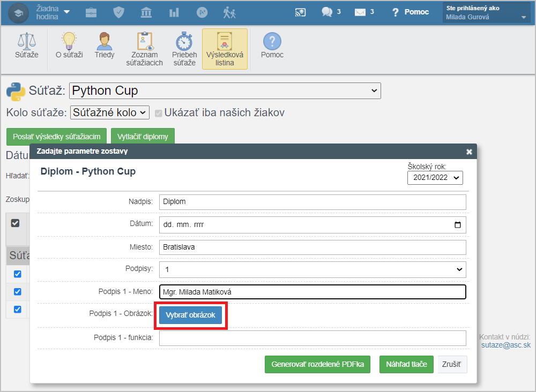The height and width of the screenshot is (392, 536).
Task: Click Generovať rozdelené PDFka button
Action: (x=317, y=364)
